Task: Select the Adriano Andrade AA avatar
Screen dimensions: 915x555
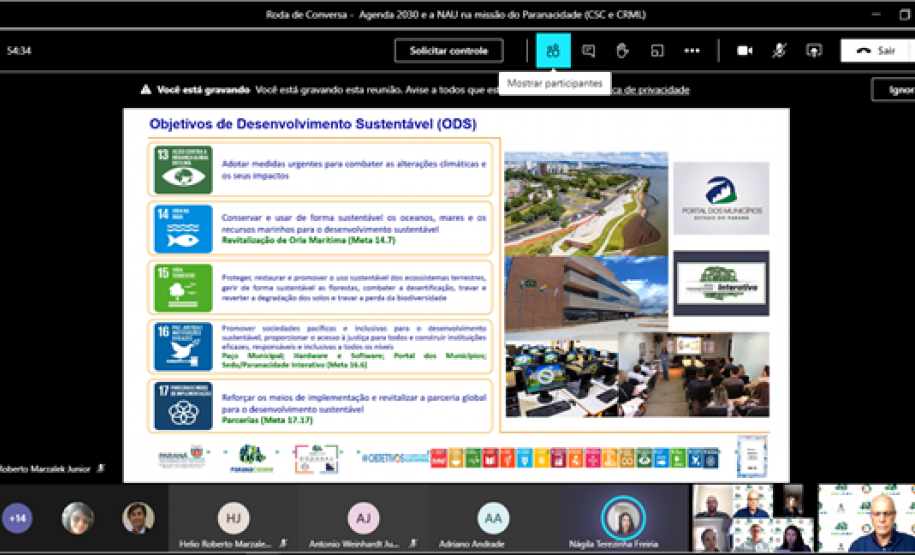Action: click(493, 518)
